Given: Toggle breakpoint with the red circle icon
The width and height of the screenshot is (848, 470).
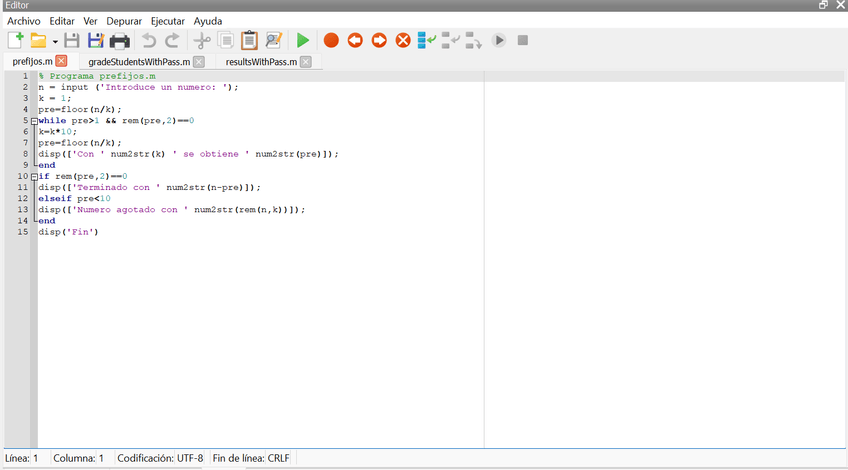Looking at the screenshot, I should (331, 41).
